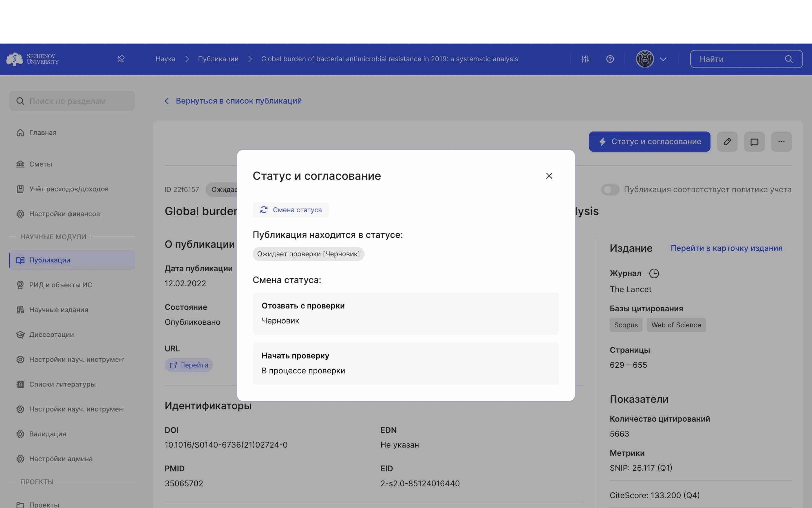
Task: Open Научные издания in sidebar
Action: coord(72,310)
